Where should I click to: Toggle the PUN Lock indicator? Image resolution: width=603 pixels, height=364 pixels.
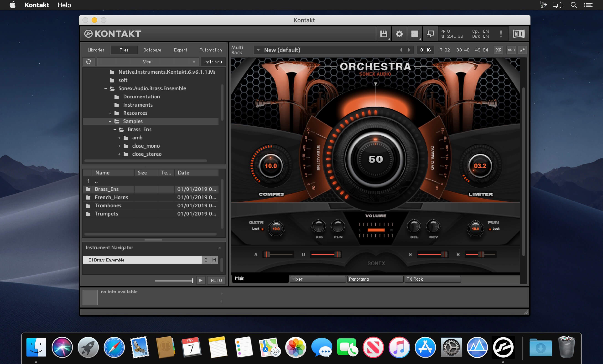point(490,229)
